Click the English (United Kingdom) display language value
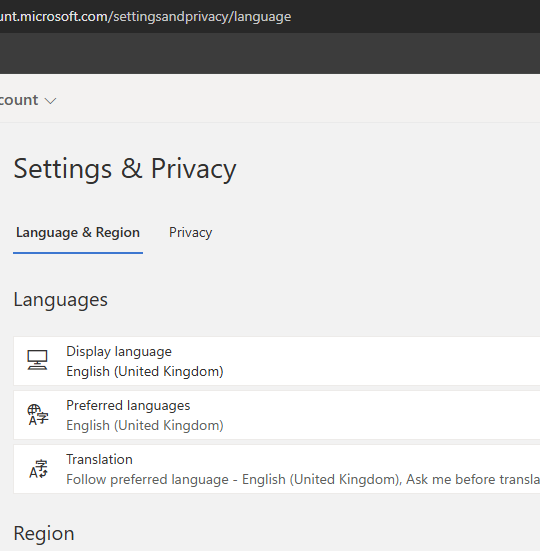The height and width of the screenshot is (551, 540). point(145,371)
